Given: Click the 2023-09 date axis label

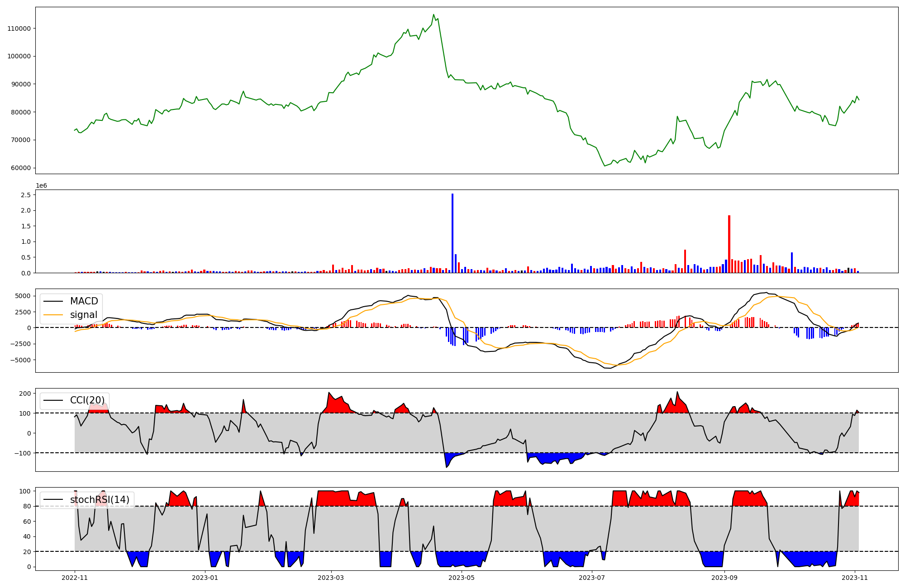Looking at the screenshot, I should click(724, 577).
